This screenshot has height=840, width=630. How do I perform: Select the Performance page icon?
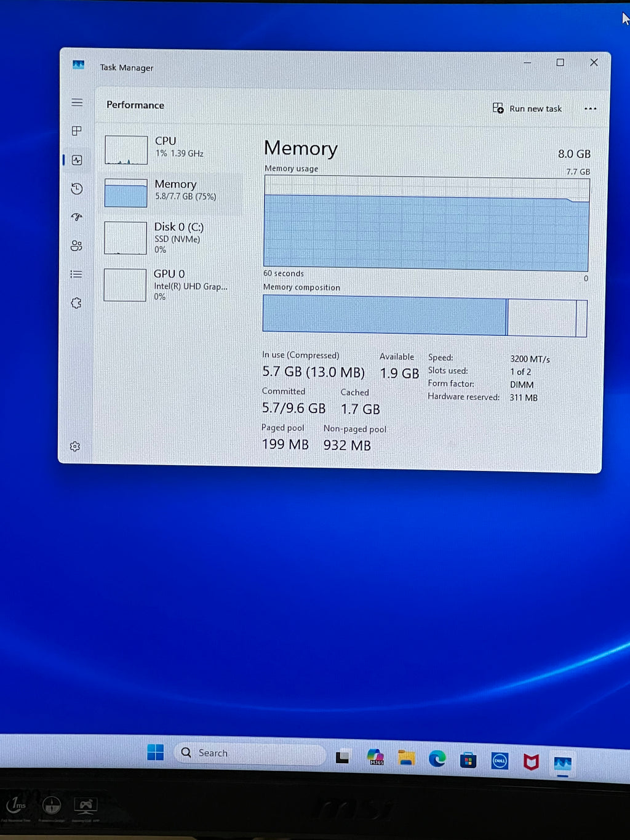[77, 160]
